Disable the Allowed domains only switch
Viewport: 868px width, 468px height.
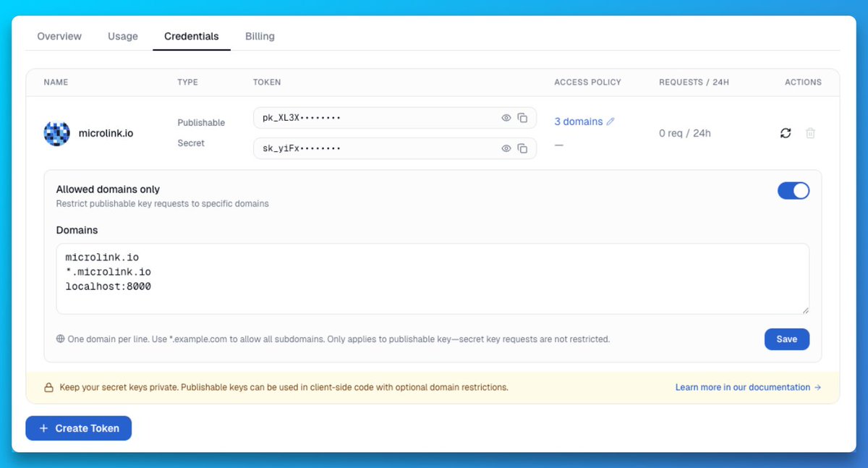coord(793,190)
